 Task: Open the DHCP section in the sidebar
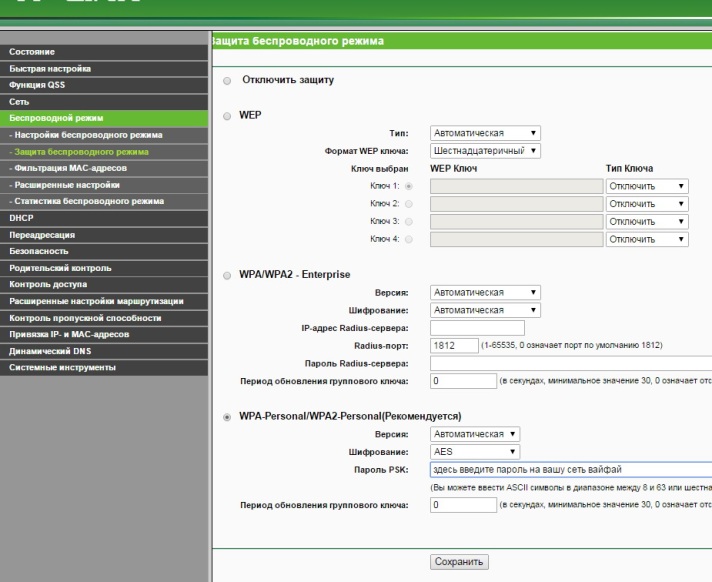(x=105, y=217)
